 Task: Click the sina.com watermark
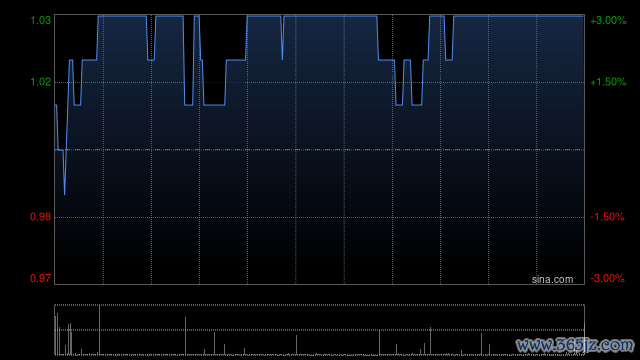pyautogui.click(x=552, y=280)
